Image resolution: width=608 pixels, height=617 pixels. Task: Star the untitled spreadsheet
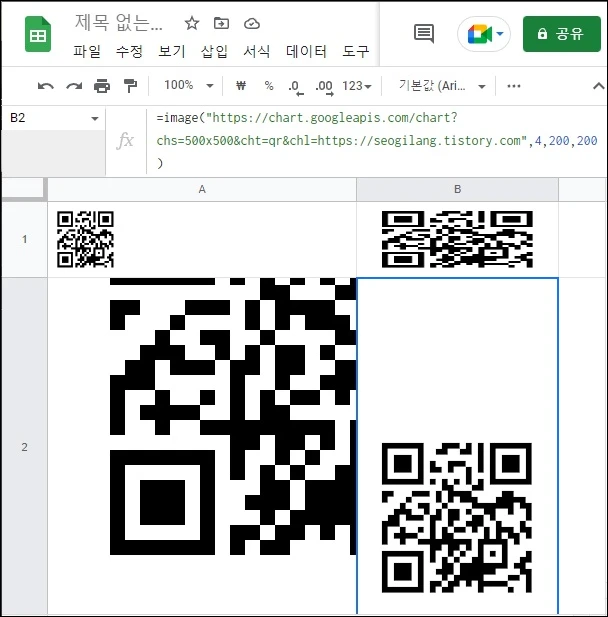192,23
